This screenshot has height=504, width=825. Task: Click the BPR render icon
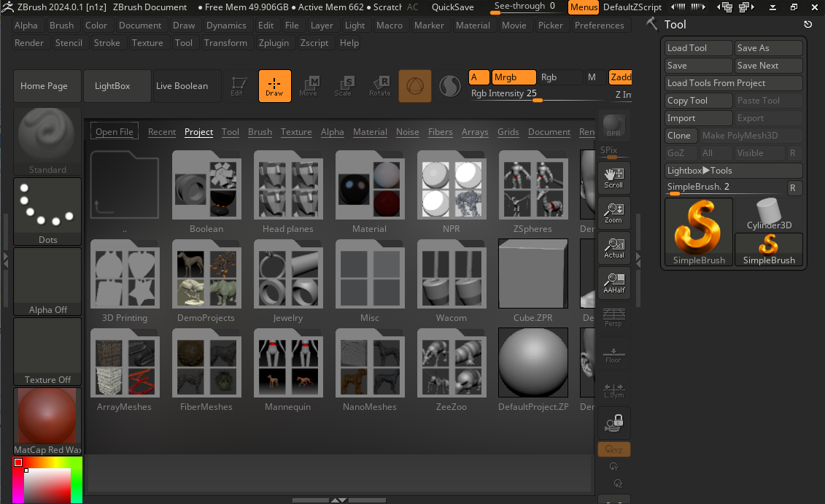(x=613, y=125)
